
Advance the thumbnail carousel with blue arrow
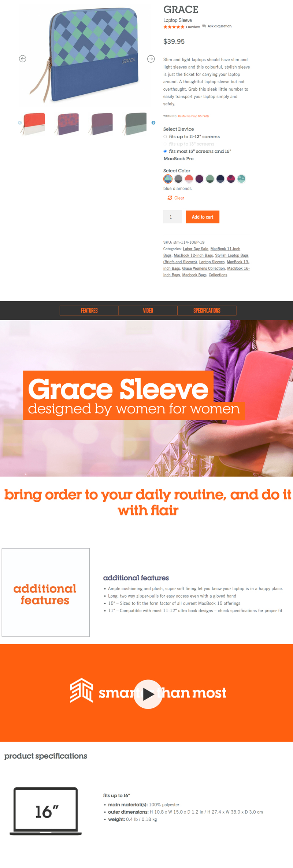click(x=153, y=123)
